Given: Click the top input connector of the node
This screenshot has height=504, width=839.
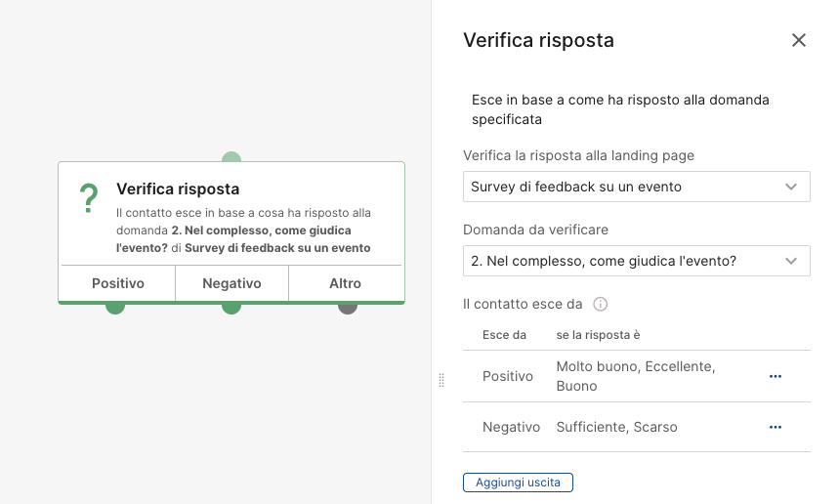Looking at the screenshot, I should [x=231, y=156].
